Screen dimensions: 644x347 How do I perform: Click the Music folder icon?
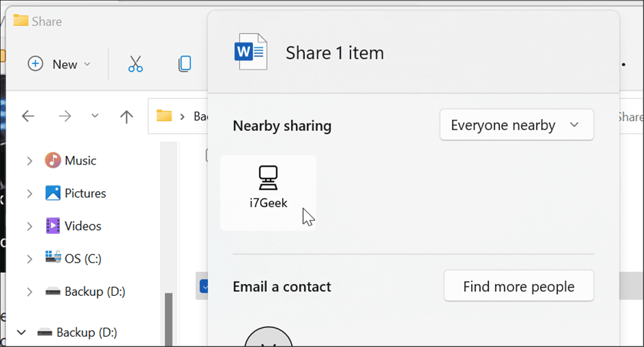click(x=53, y=160)
